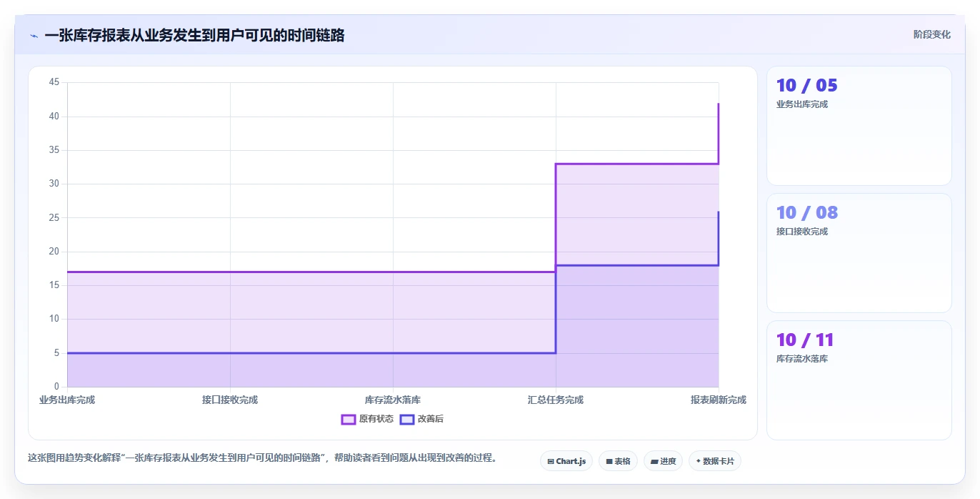Click the purple 原有状态 legend swatch
980x499 pixels.
coord(349,419)
